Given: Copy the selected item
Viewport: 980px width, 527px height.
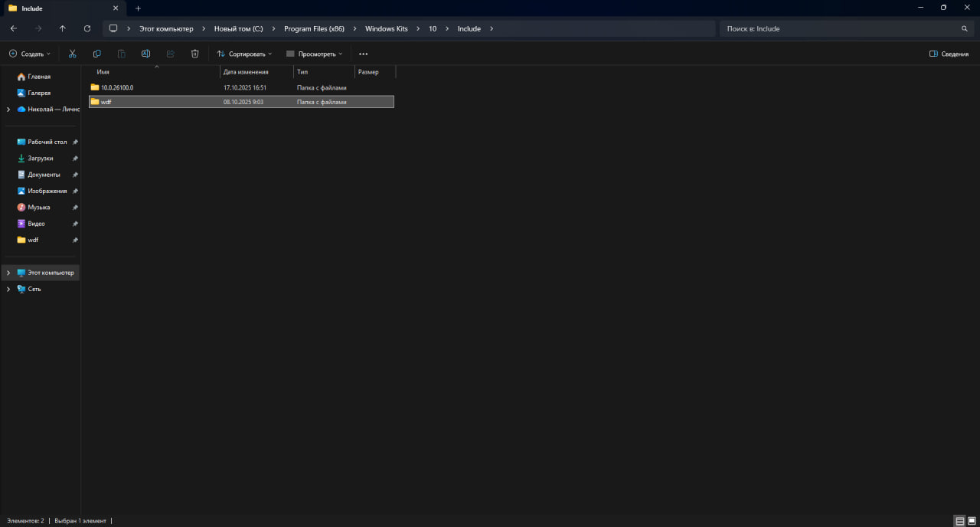Looking at the screenshot, I should (x=96, y=54).
